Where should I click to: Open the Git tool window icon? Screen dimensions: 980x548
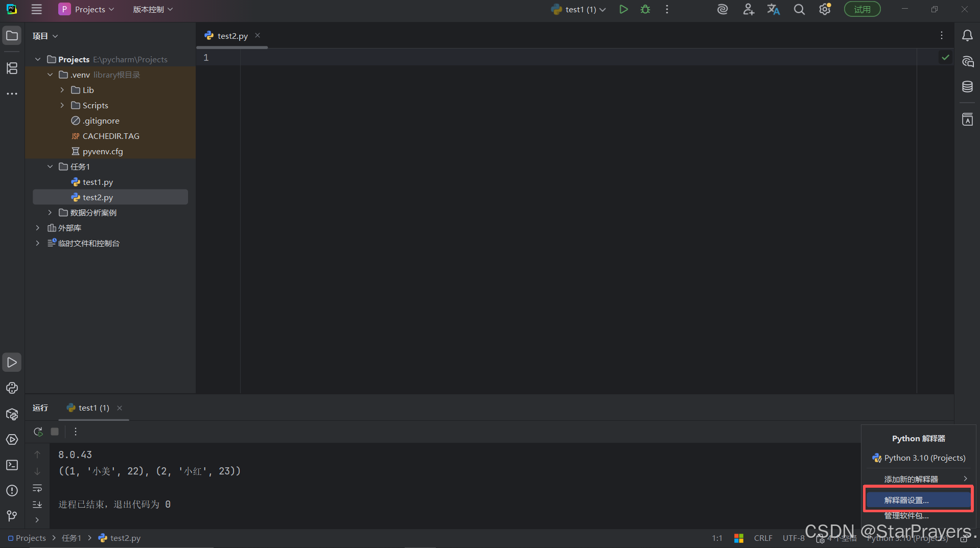coord(12,516)
